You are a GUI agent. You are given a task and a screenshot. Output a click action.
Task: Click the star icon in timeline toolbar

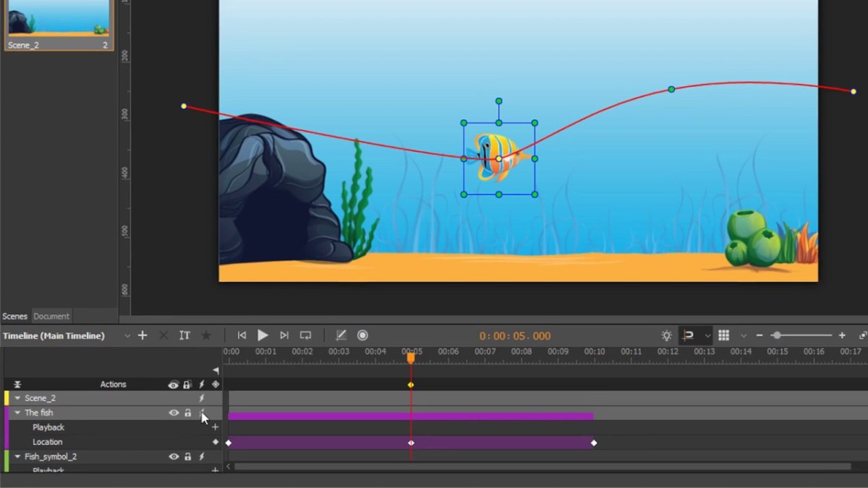[x=206, y=335]
